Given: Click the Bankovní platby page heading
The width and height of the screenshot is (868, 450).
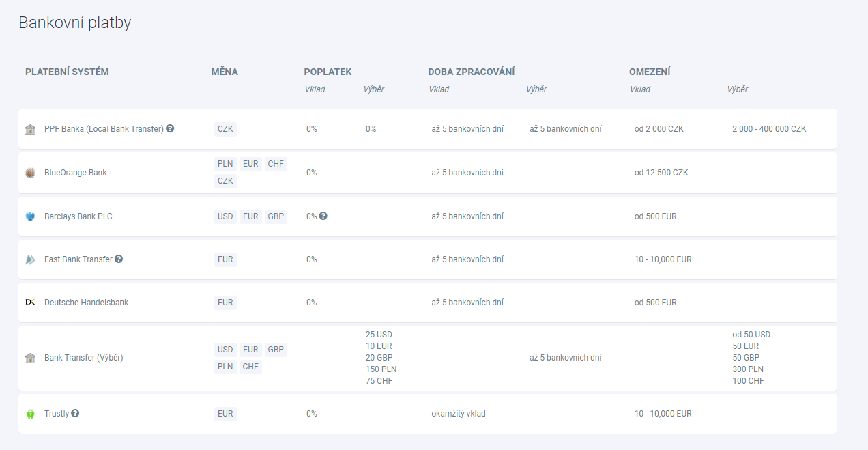Looking at the screenshot, I should (75, 23).
